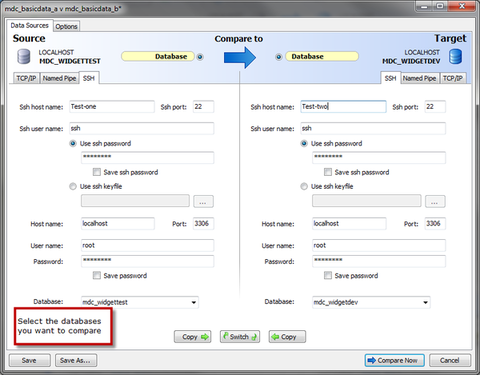This screenshot has width=480, height=375.
Task: Click round button beside source Database label
Action: click(x=200, y=57)
